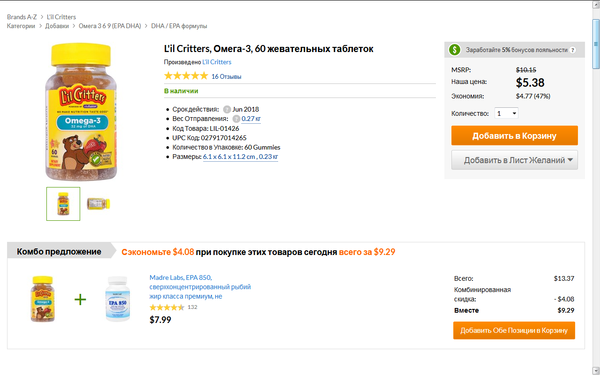The image size is (600, 375).
Task: Go to the Добавки breadcrumb category
Action: [x=57, y=26]
